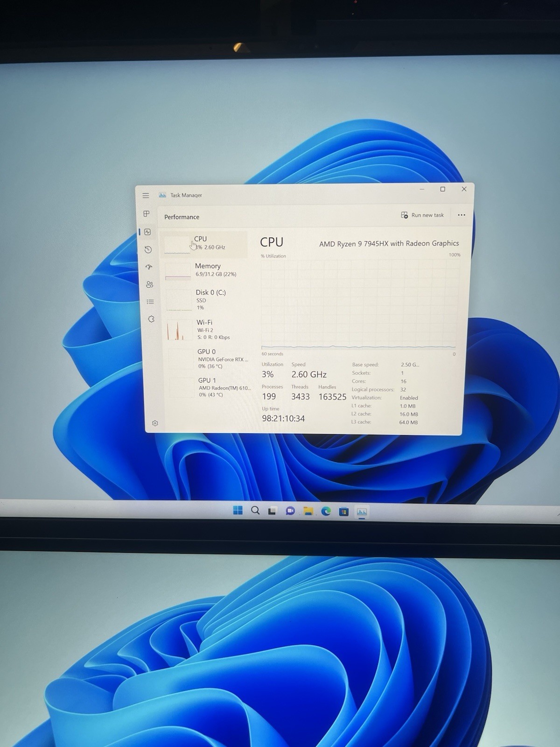Viewport: 560px width, 747px height.
Task: Click the L3 cache 64.0 MB value
Action: click(408, 422)
